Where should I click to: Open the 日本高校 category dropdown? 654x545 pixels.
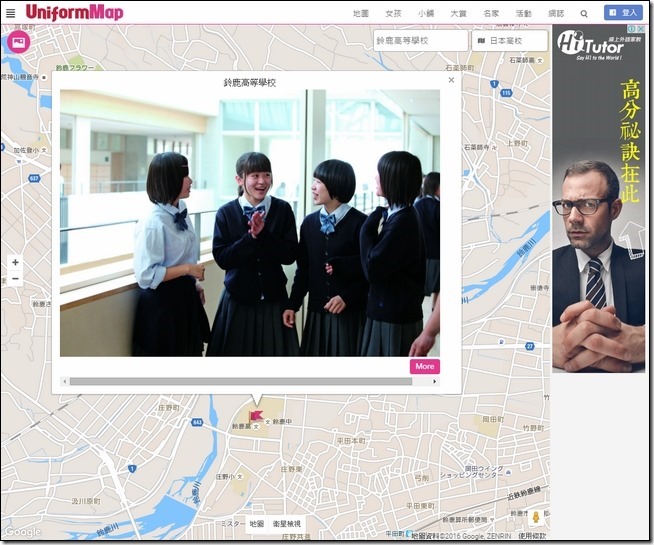pos(510,41)
